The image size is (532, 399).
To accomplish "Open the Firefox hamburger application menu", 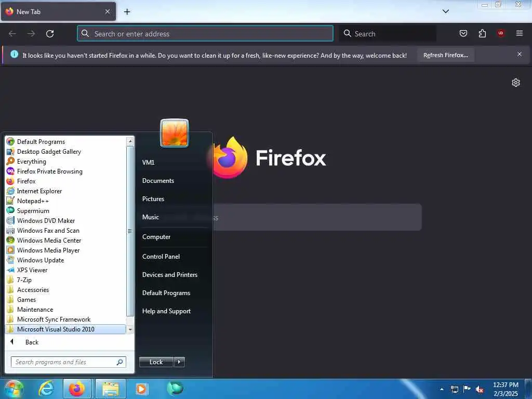I will click(520, 33).
